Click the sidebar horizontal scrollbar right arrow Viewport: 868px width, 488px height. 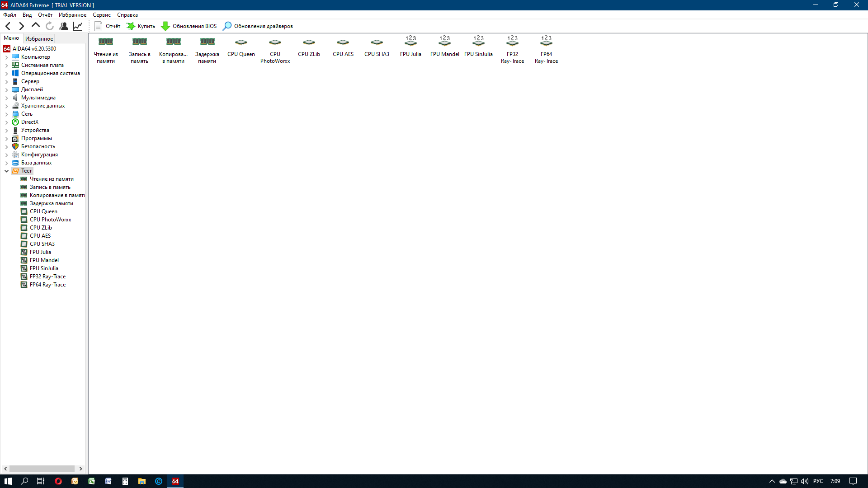click(x=81, y=469)
